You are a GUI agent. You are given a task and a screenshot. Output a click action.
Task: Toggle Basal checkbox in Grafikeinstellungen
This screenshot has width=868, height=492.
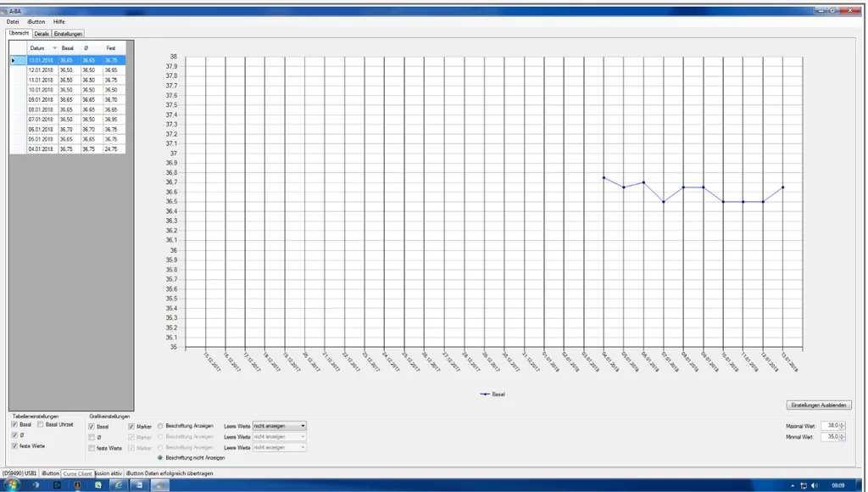point(92,427)
